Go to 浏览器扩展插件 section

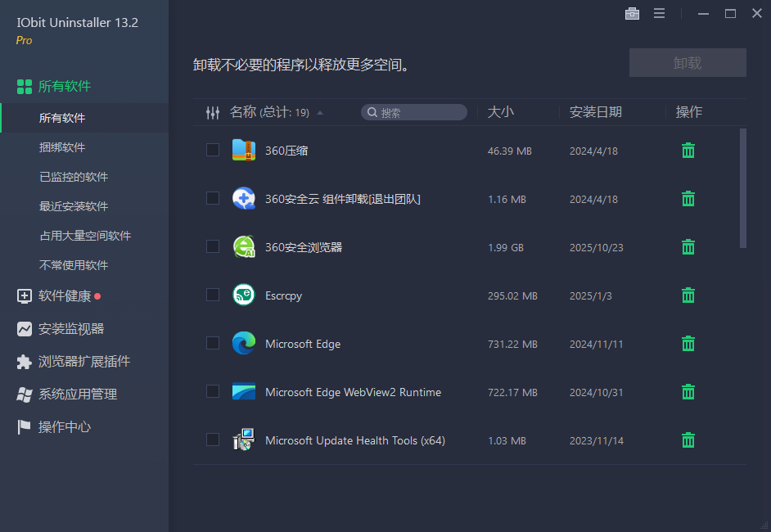[84, 362]
